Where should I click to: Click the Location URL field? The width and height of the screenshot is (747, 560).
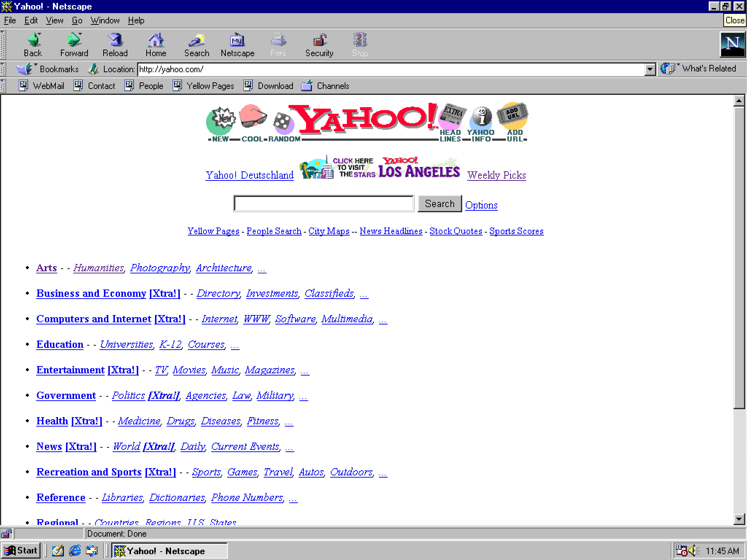point(391,69)
